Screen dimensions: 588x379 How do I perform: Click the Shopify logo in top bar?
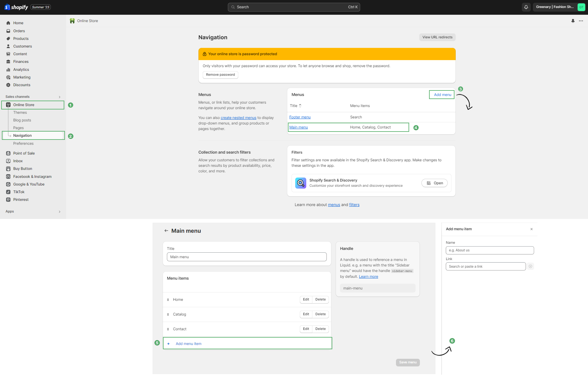[x=16, y=7]
